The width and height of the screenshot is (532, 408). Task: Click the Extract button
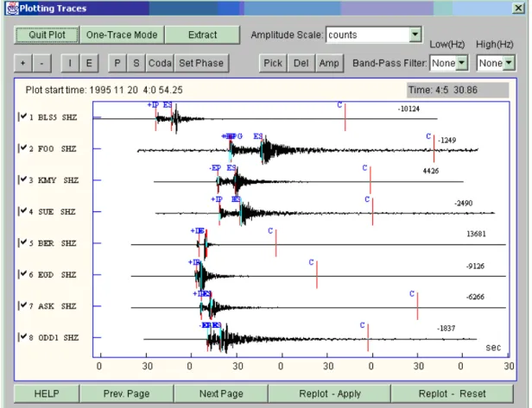click(203, 35)
